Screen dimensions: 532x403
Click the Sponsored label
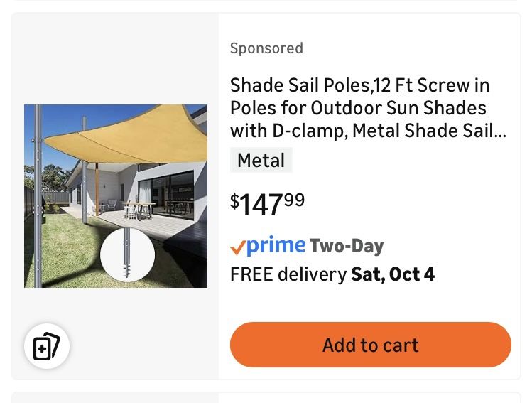pyautogui.click(x=266, y=48)
